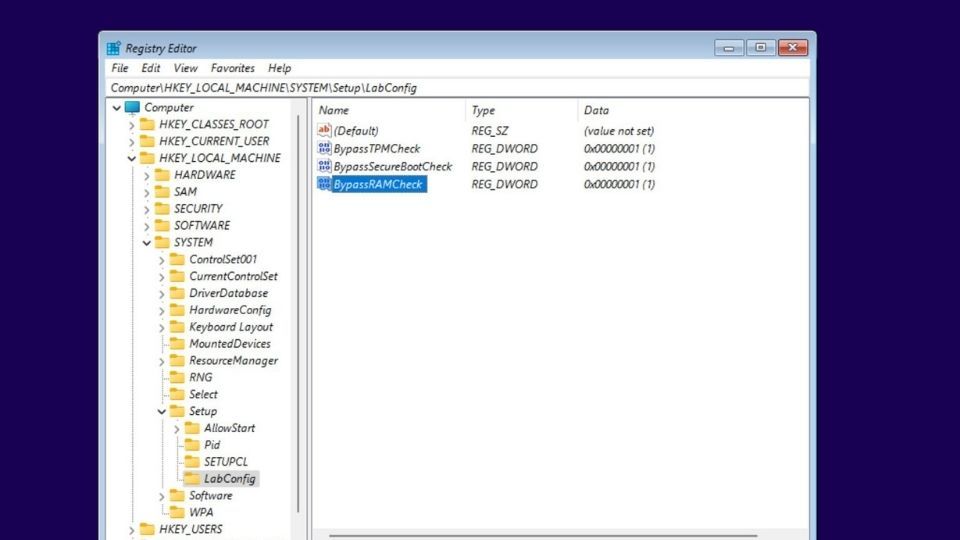Viewport: 960px width, 540px height.
Task: Click the Registry Editor title bar icon
Action: pyautogui.click(x=113, y=48)
